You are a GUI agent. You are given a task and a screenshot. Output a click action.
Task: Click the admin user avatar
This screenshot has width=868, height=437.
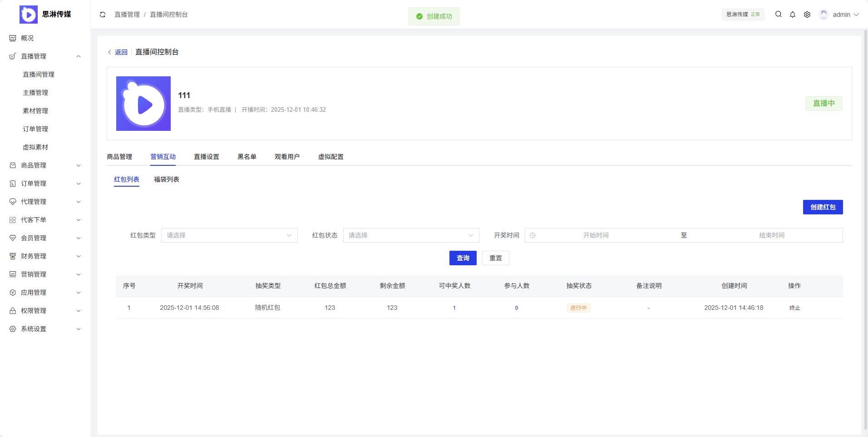click(x=824, y=15)
